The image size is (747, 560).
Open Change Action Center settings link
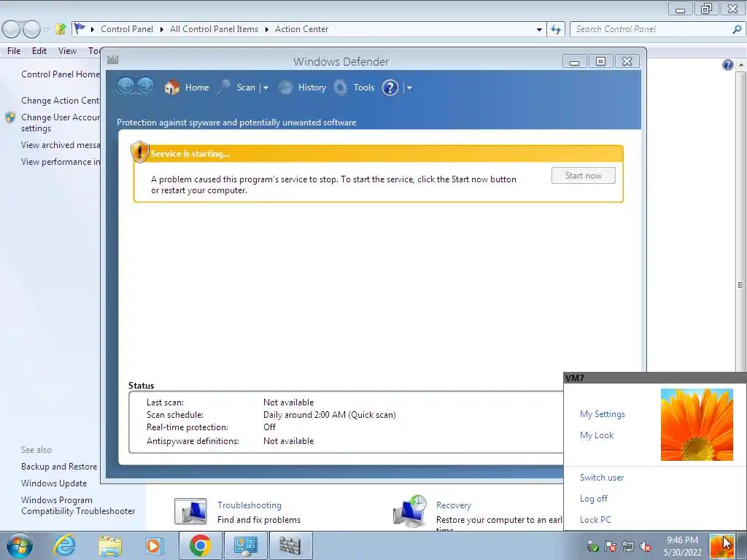pyautogui.click(x=60, y=101)
